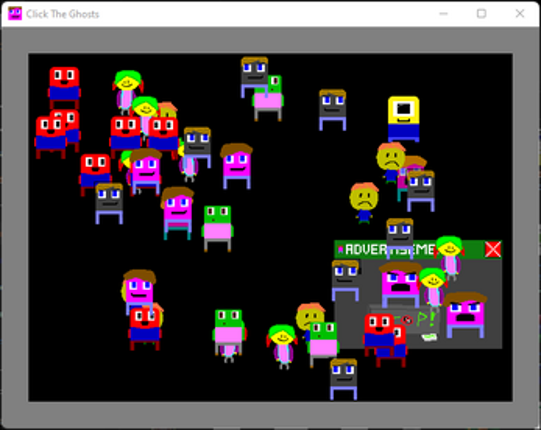
Task: Click the upper sad yellow face with orange hair
Action: coord(391,162)
